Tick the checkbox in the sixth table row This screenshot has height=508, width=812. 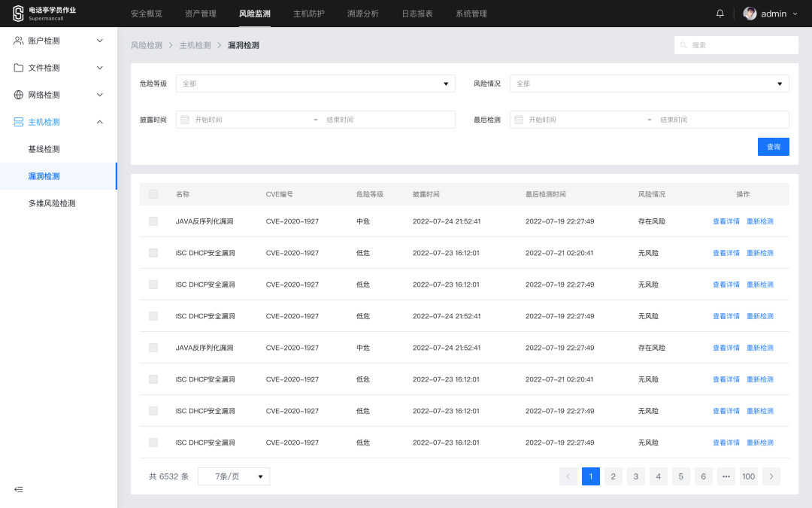153,379
